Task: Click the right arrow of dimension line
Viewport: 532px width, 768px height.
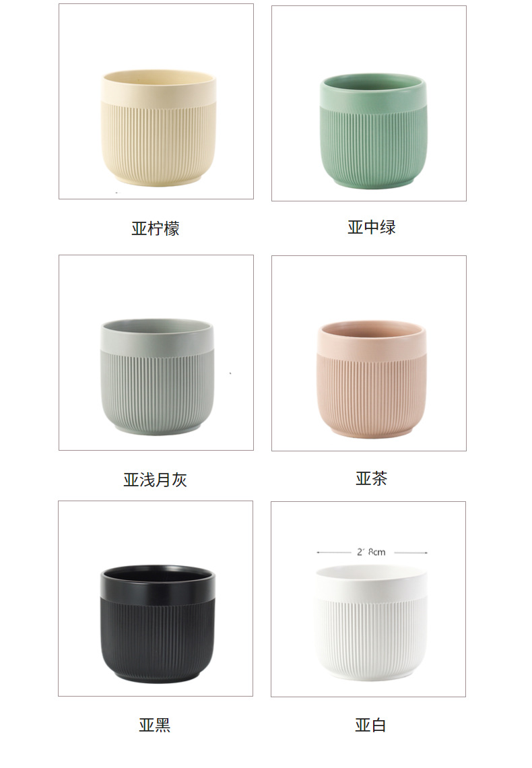Action: 425,552
